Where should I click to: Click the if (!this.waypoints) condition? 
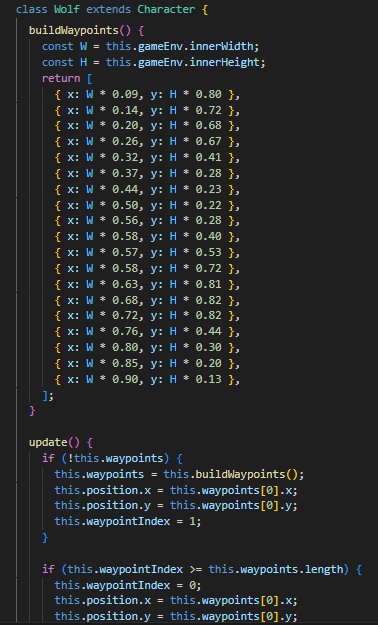(x=112, y=458)
